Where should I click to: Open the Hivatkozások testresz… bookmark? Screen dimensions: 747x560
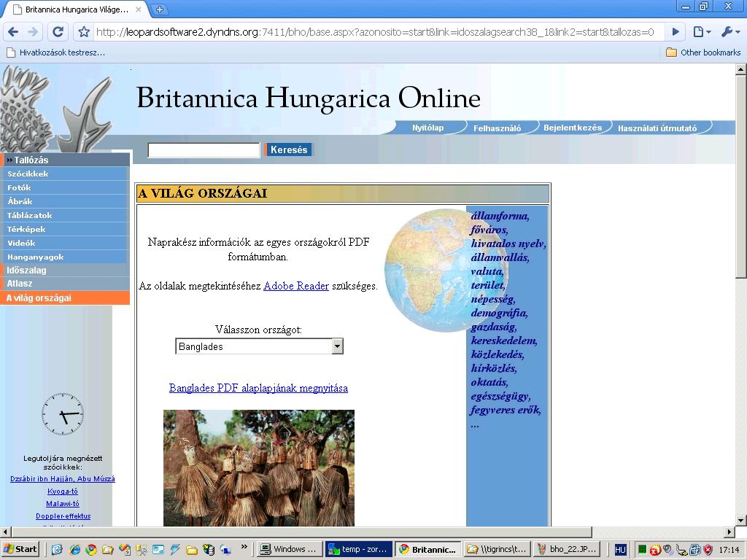point(55,52)
